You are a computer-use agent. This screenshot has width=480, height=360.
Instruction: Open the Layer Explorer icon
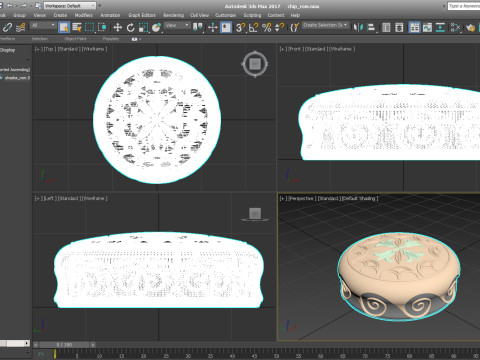click(399, 27)
